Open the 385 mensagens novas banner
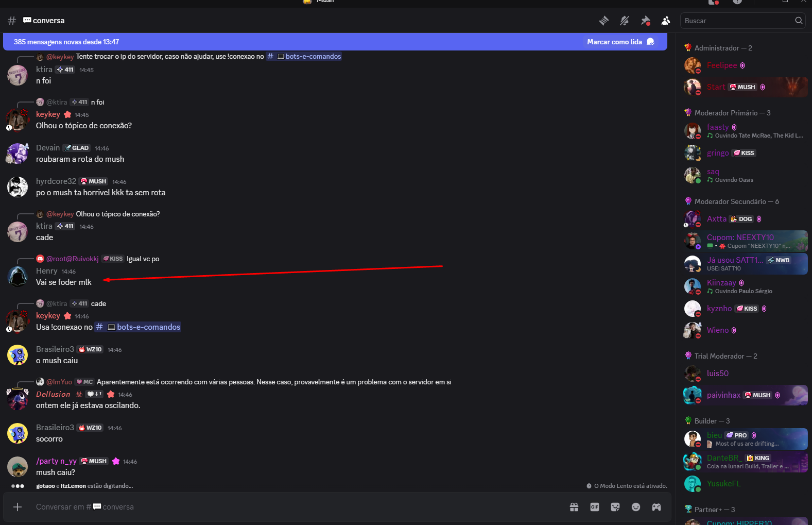812x525 pixels. (335, 42)
